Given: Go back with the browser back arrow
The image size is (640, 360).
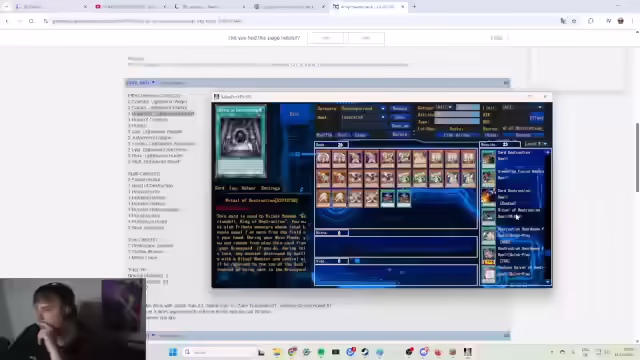Looking at the screenshot, I should tap(7, 21).
